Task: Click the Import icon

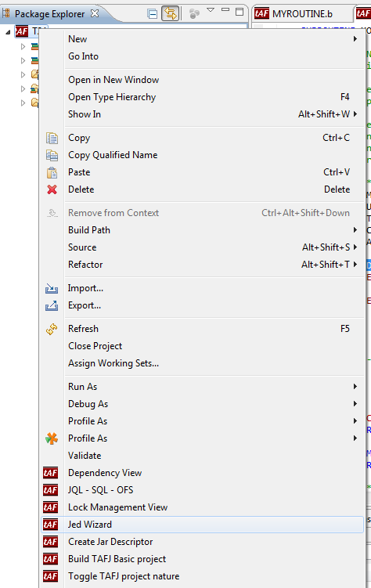Action: [52, 288]
